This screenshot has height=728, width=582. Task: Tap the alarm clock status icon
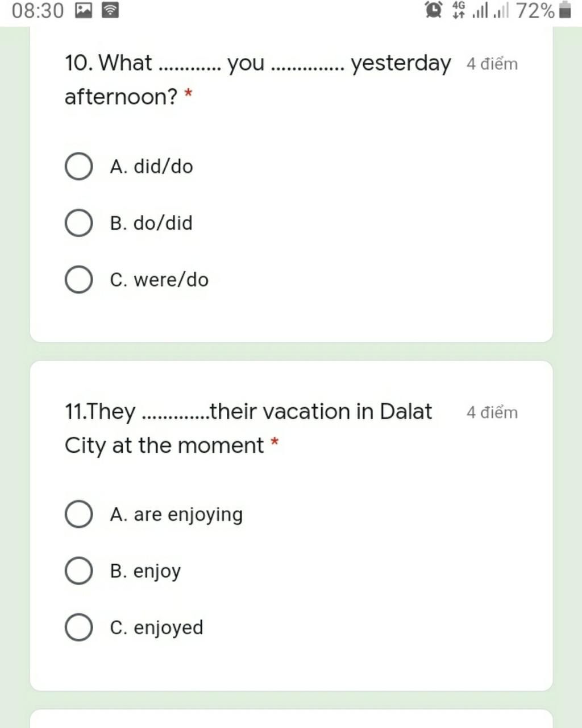434,10
